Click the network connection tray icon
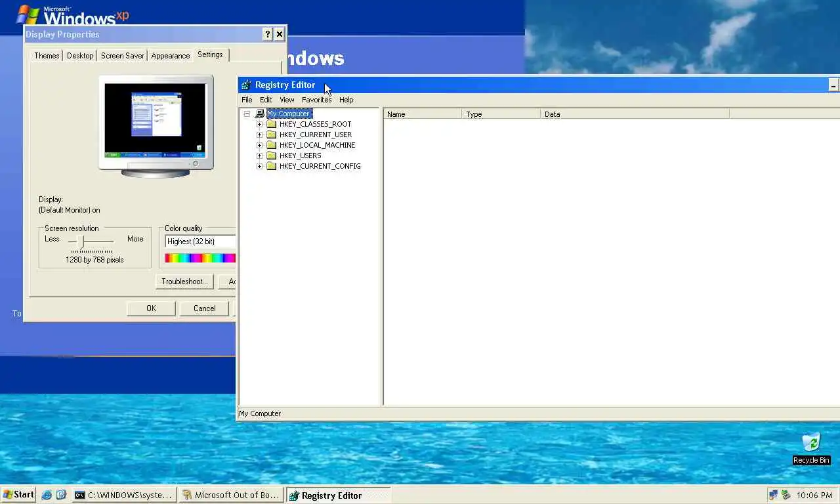The height and width of the screenshot is (504, 840). pos(773,495)
